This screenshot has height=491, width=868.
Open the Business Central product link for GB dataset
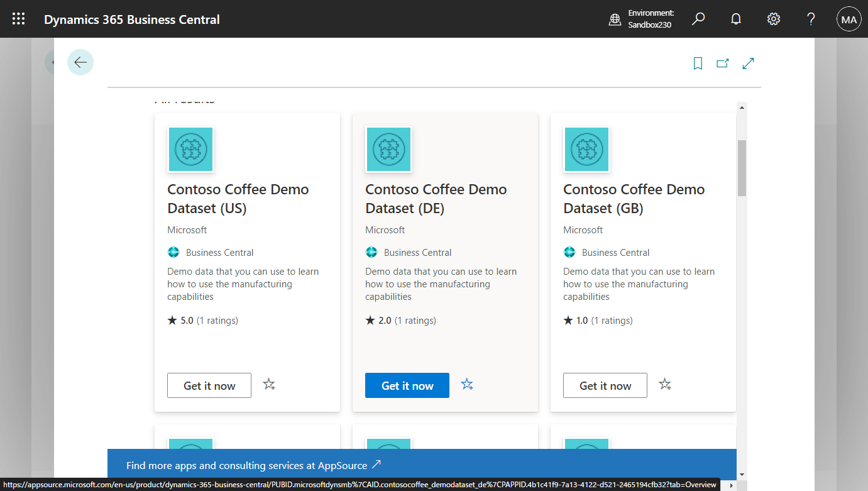click(x=615, y=252)
